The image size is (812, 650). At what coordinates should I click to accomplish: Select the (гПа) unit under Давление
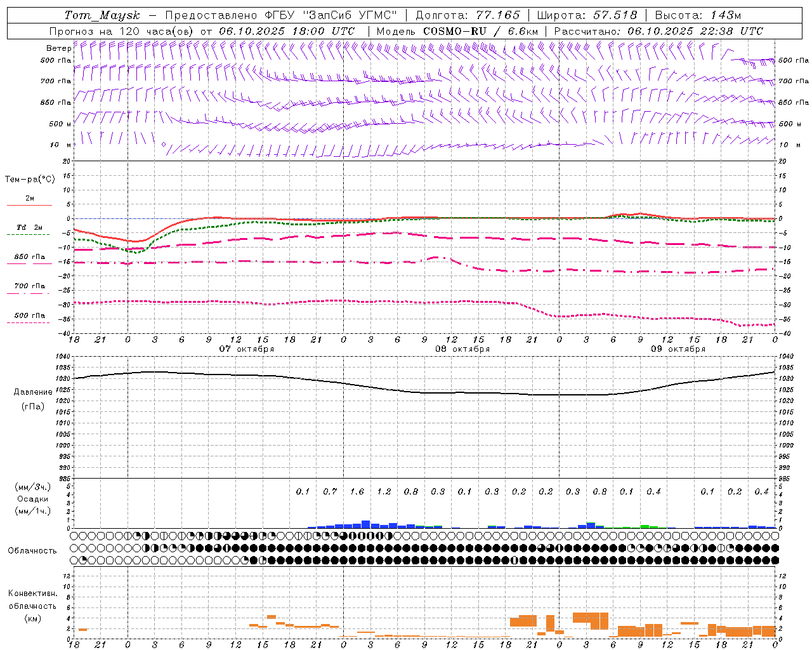tap(33, 406)
